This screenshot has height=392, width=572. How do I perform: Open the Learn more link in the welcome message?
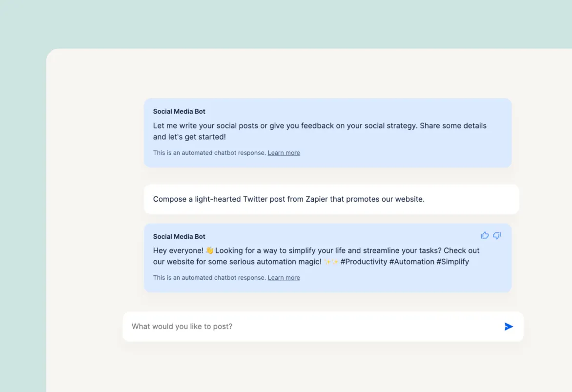tap(284, 152)
